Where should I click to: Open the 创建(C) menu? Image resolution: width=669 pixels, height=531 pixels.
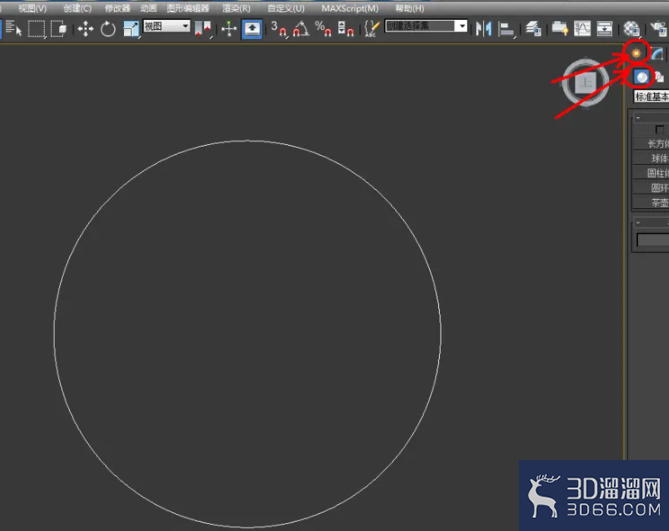[x=77, y=9]
